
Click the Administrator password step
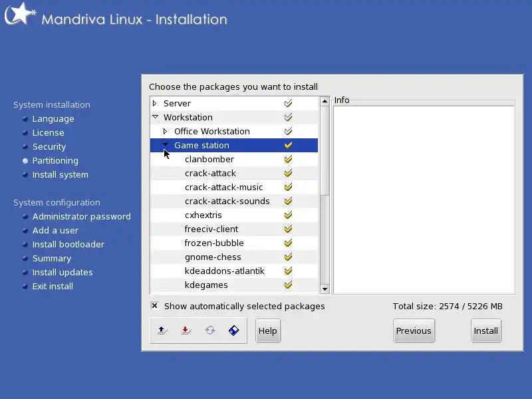point(81,217)
